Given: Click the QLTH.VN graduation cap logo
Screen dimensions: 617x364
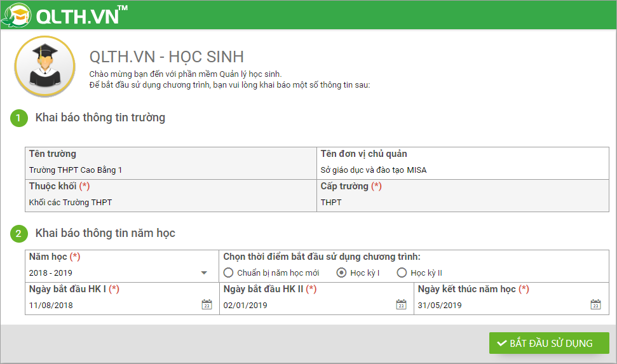Looking at the screenshot, I should coord(16,15).
